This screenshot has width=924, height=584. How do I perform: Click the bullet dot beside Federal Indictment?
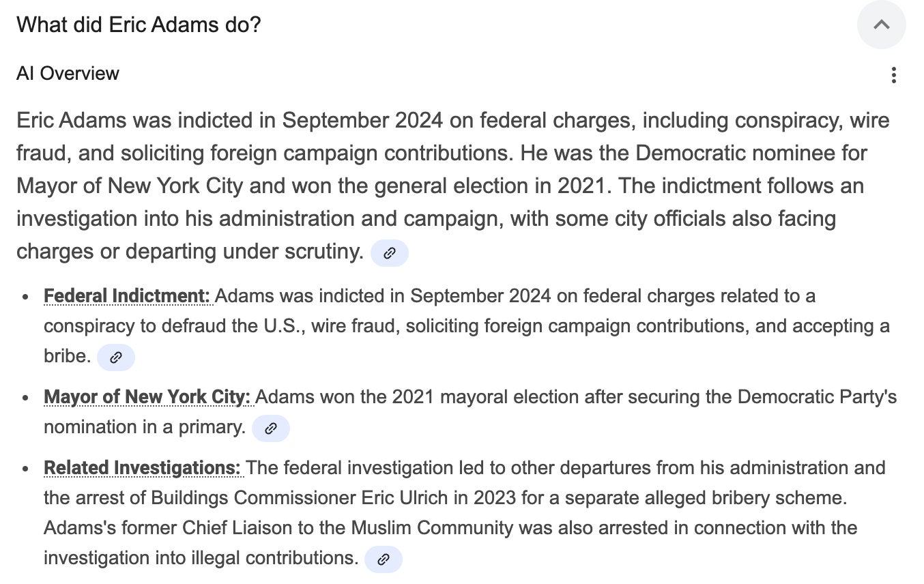(26, 297)
